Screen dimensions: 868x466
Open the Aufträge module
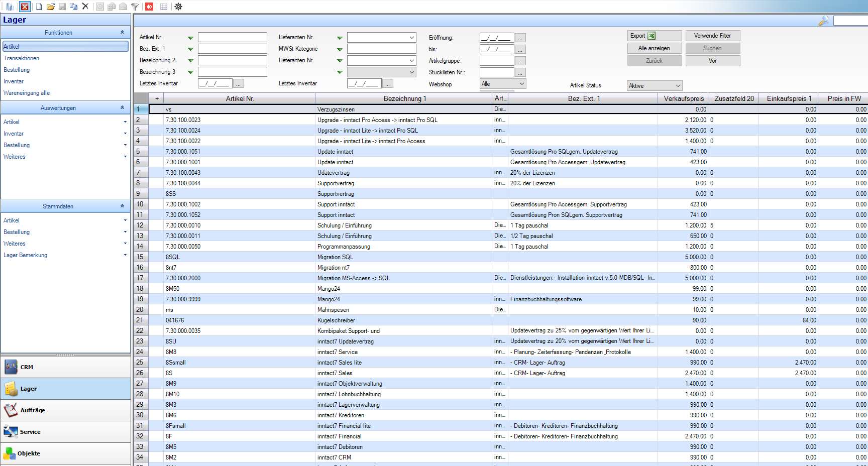pyautogui.click(x=65, y=410)
